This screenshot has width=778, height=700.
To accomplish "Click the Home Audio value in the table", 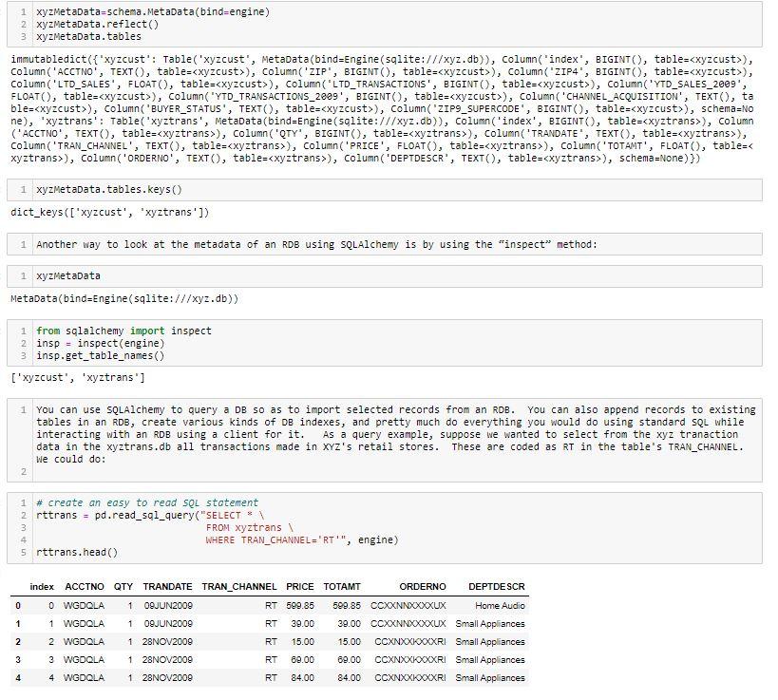I will click(x=499, y=605).
